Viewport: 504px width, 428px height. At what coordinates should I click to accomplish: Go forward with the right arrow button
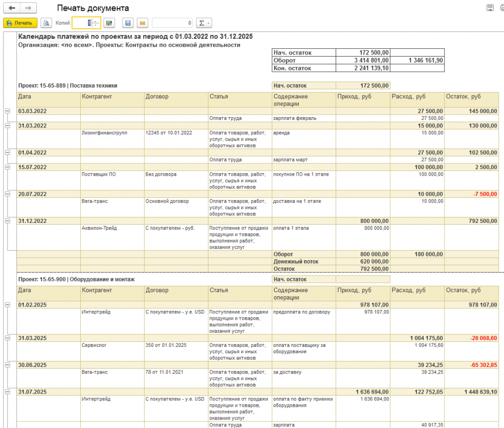coord(28,8)
